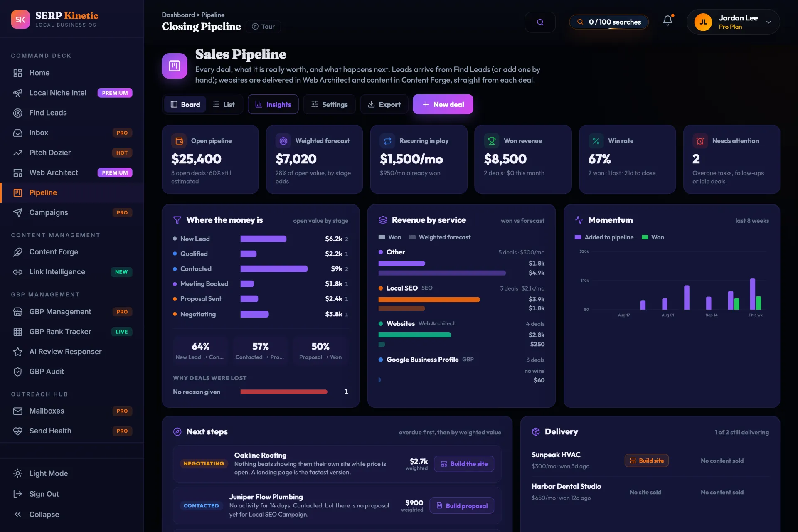Click the red No reason given bar

284,392
